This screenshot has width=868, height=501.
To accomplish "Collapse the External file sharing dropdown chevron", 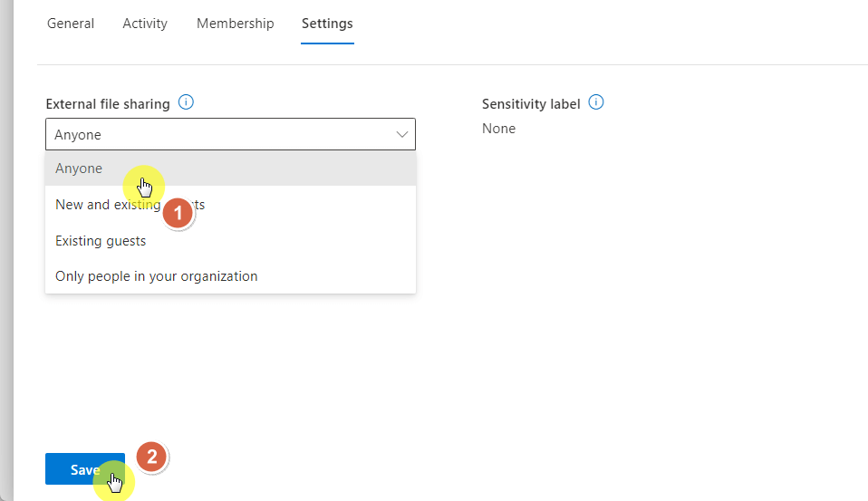I will click(402, 134).
